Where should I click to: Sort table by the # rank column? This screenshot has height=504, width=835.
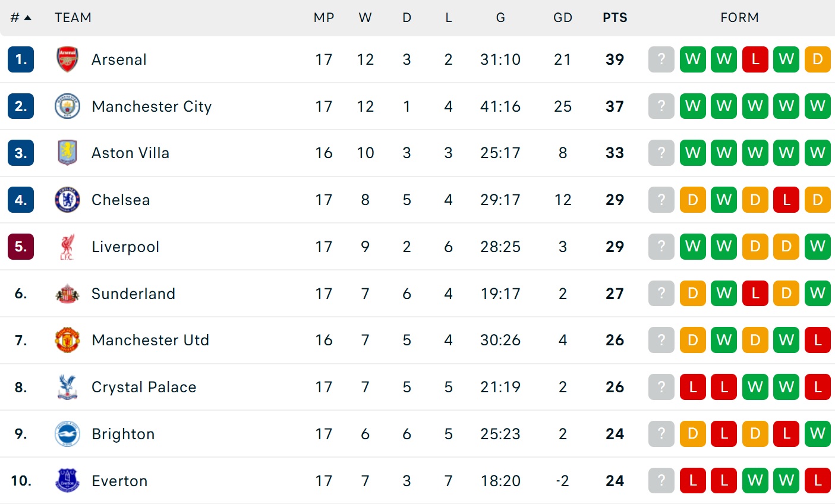[x=20, y=18]
